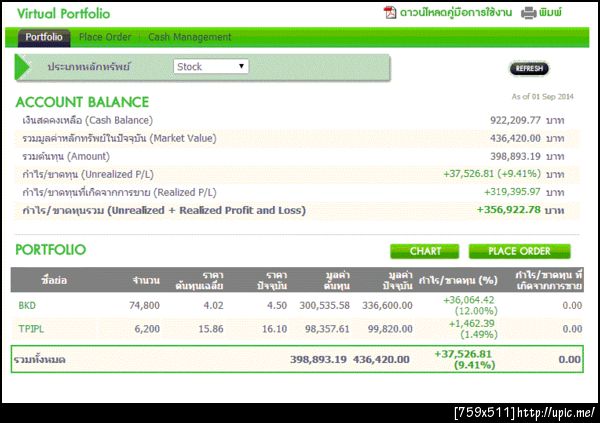This screenshot has height=423, width=600.
Task: Click the Virtual Portfolio title
Action: [x=64, y=14]
